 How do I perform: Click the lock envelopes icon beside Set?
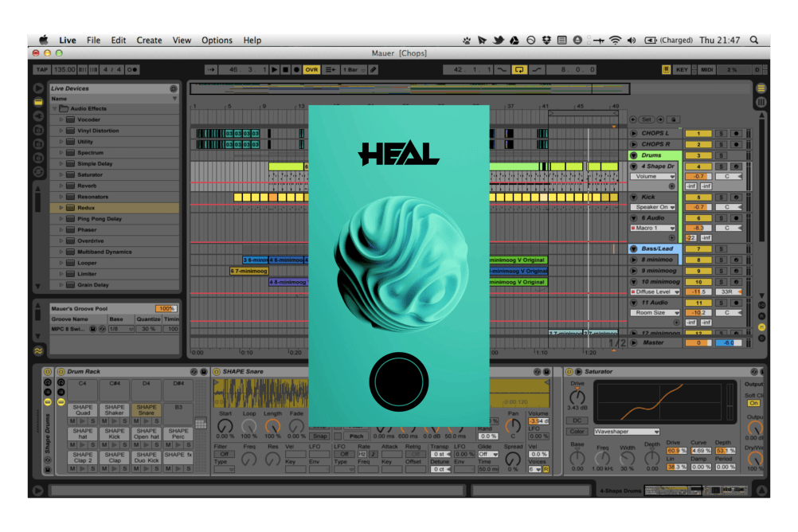click(674, 119)
